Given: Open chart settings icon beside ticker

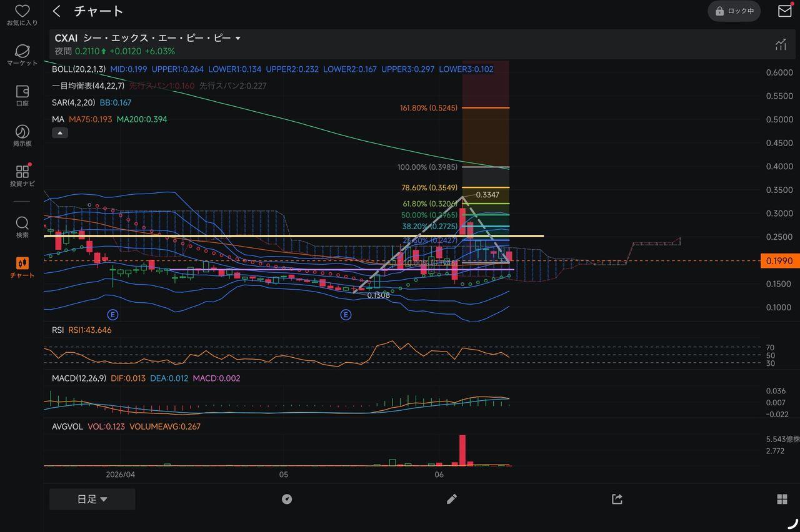Looking at the screenshot, I should coord(781,44).
